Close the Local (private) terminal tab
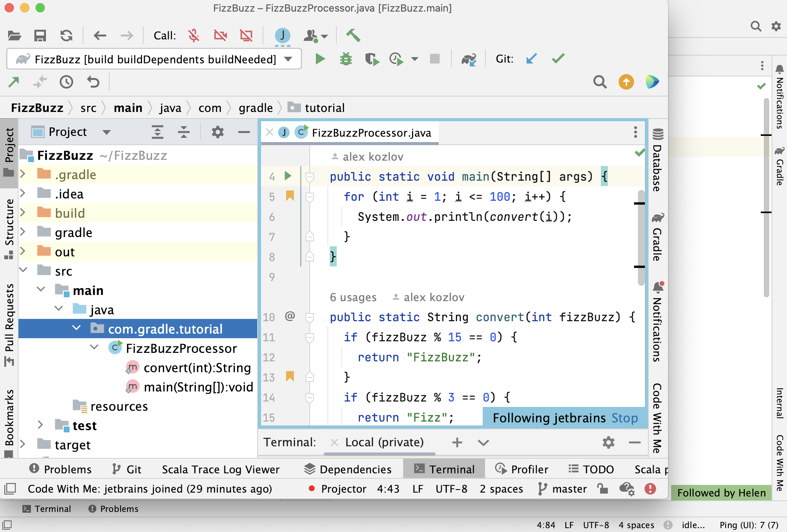 pos(334,442)
